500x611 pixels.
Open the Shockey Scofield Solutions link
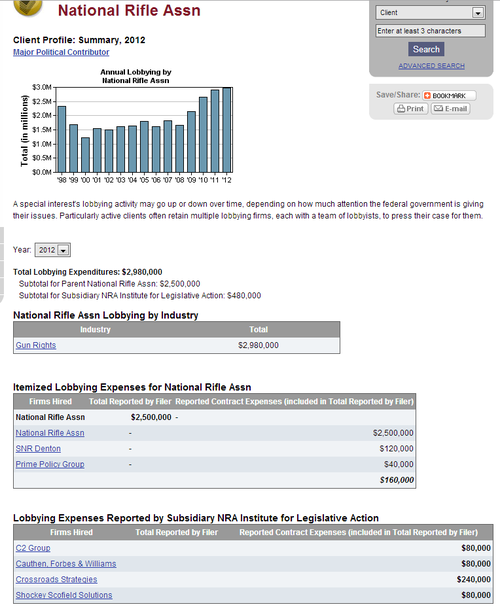64,595
